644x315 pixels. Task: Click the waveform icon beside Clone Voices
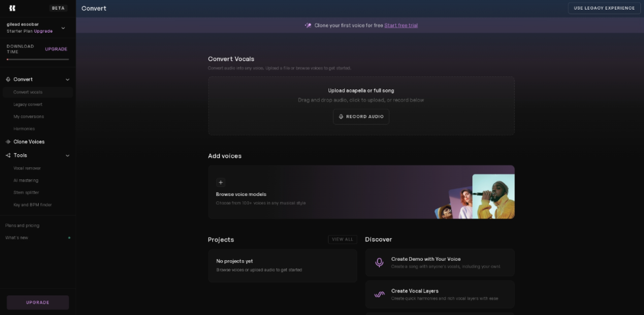(8, 142)
